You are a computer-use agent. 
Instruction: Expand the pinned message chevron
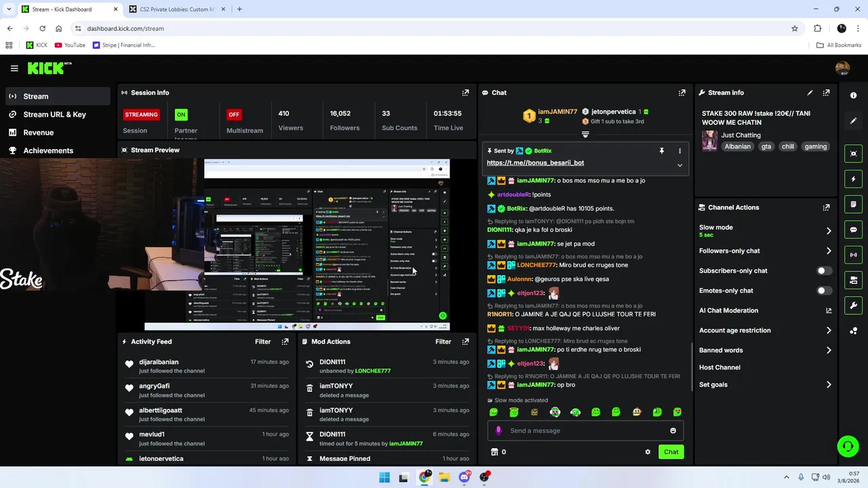point(679,165)
